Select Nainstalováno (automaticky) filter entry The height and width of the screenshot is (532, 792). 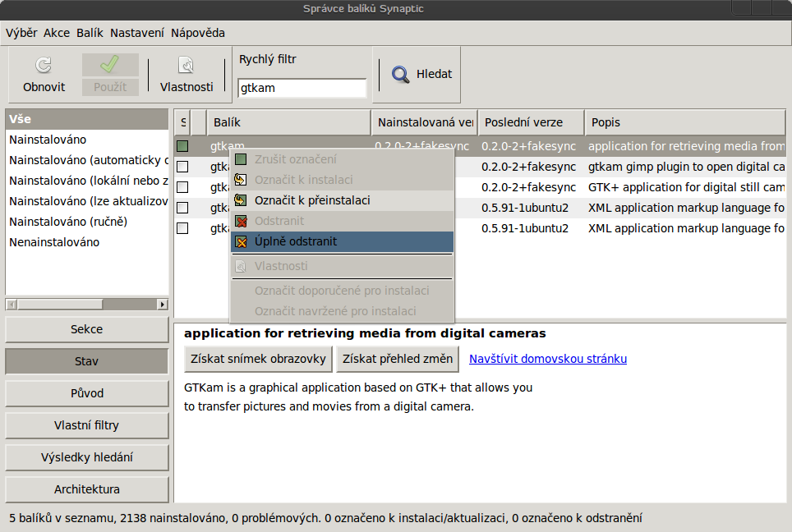coord(87,160)
